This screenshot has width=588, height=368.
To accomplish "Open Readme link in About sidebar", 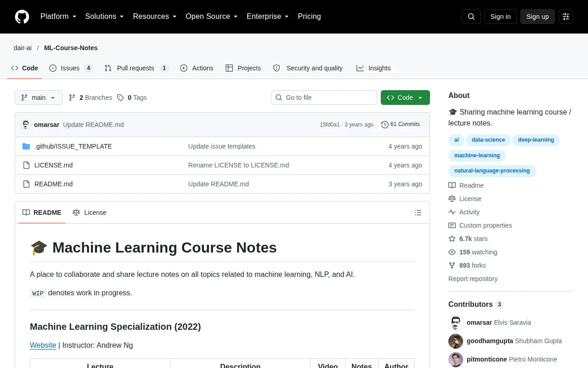I will click(x=466, y=185).
